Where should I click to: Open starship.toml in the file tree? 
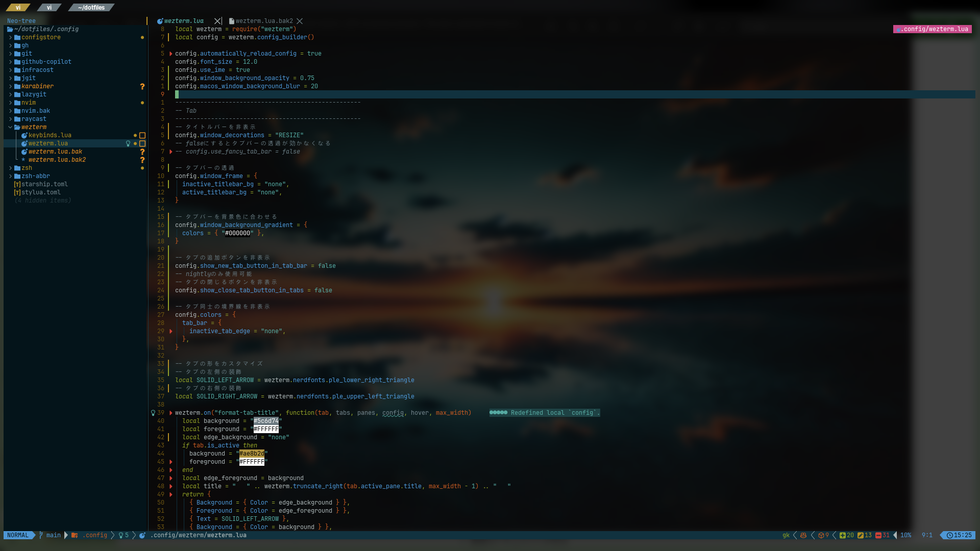[44, 184]
